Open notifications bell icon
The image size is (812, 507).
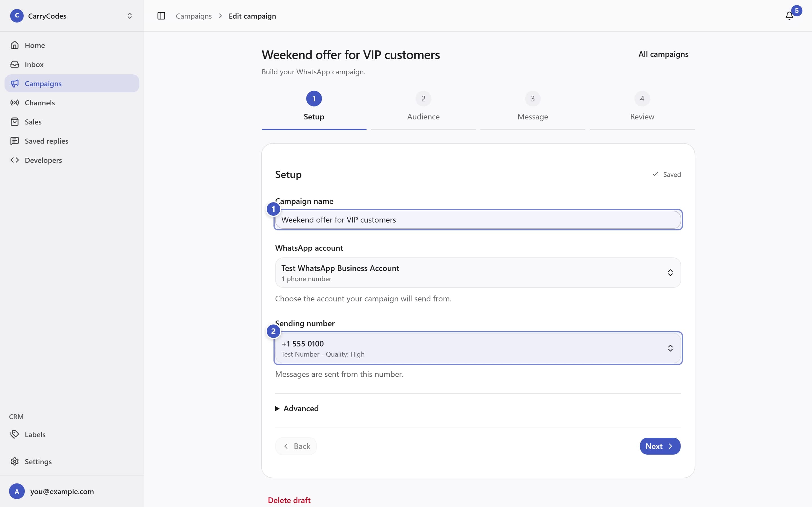(789, 16)
